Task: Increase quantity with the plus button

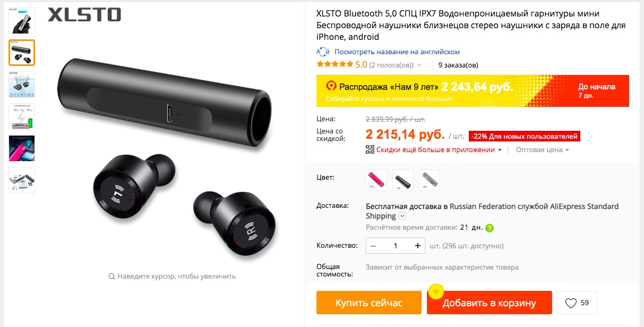Action: [x=418, y=246]
